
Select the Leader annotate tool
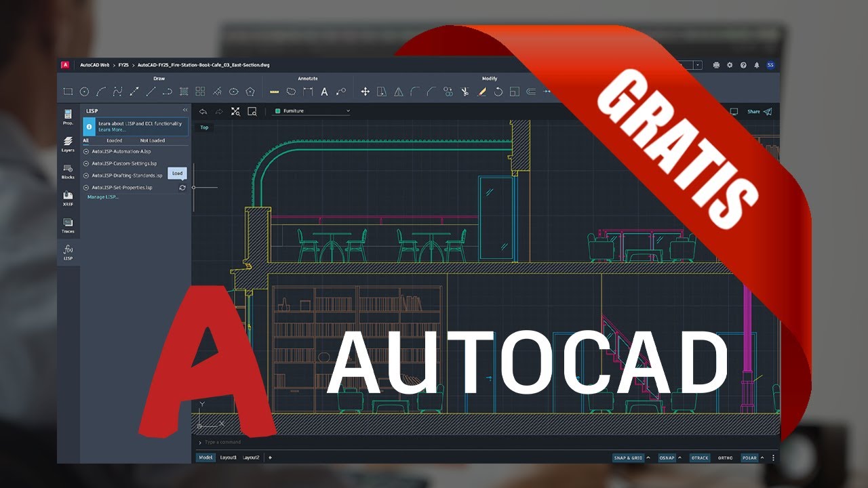coord(340,91)
